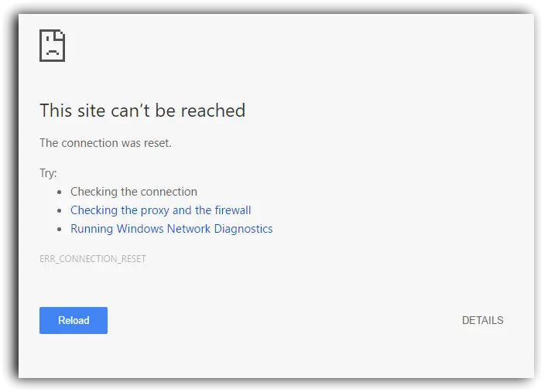Click bullet before Checking the connection

(60, 192)
